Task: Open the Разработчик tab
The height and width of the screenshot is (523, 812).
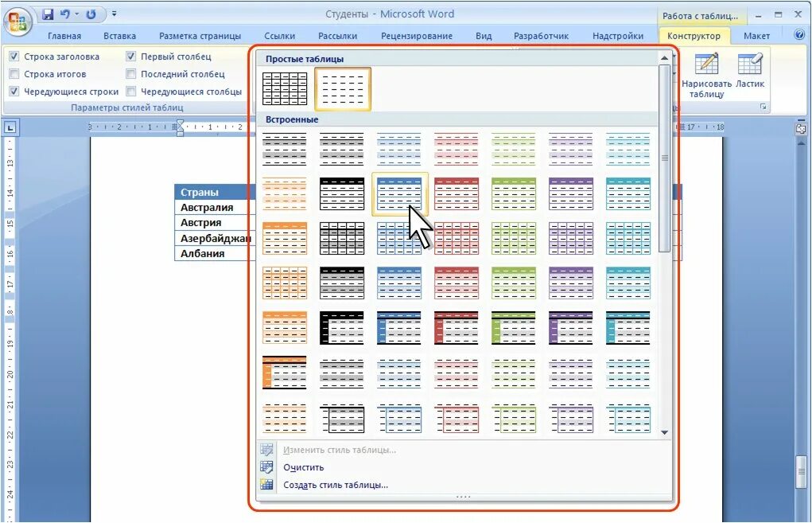Action: pyautogui.click(x=541, y=36)
